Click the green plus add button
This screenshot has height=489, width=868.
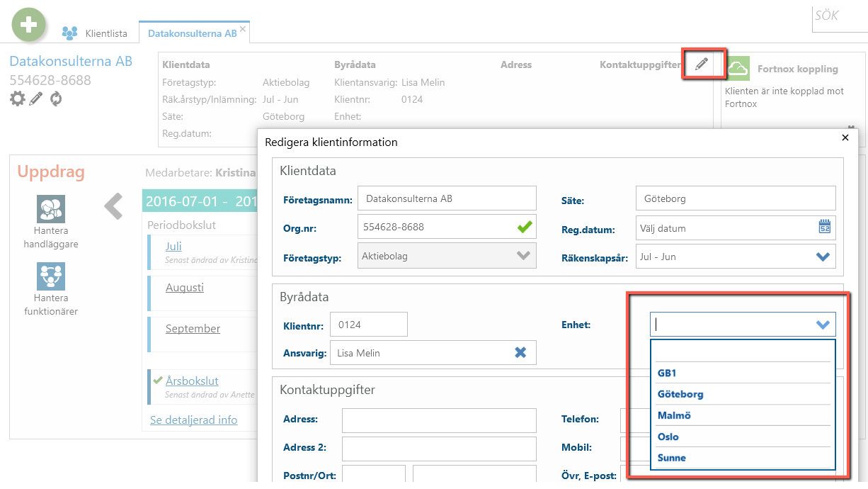29,25
